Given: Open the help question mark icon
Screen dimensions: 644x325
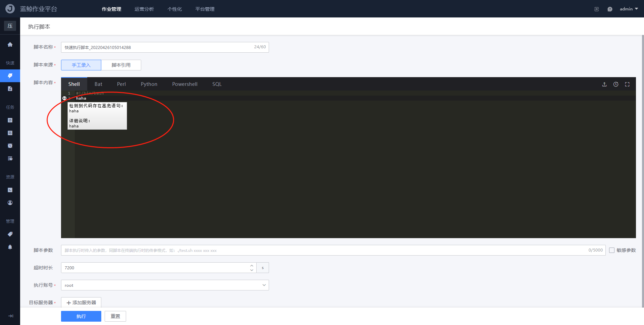Looking at the screenshot, I should pos(610,9).
